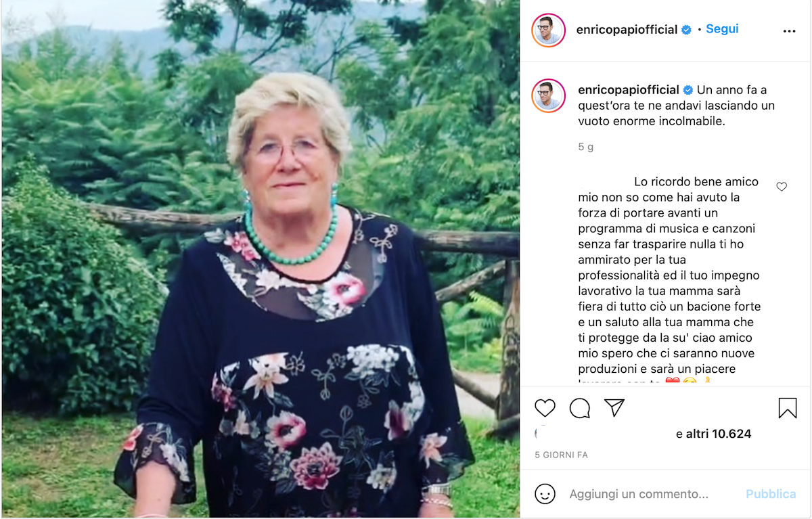This screenshot has height=519, width=812.
Task: Click the '5 GIORNI FA' timestamp
Action: (561, 455)
